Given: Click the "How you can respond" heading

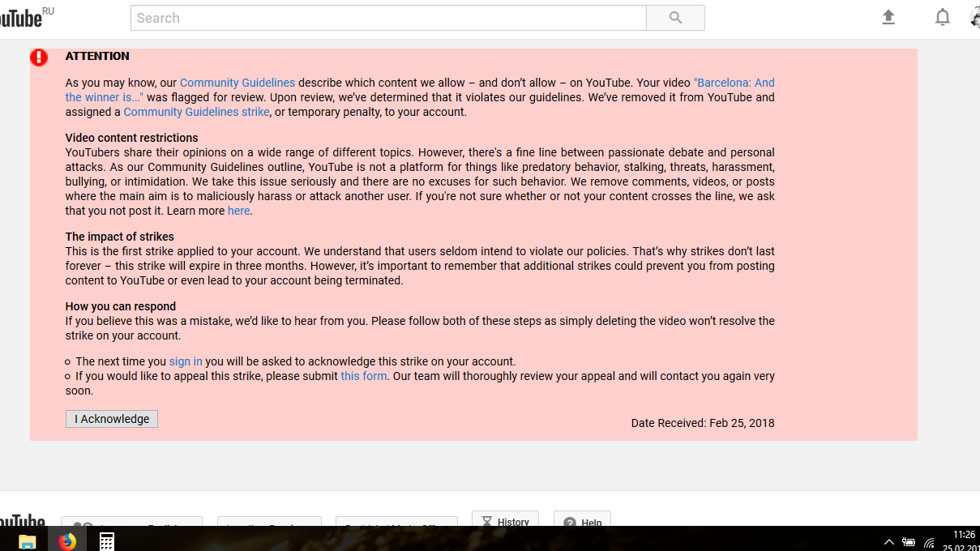Looking at the screenshot, I should coord(121,306).
